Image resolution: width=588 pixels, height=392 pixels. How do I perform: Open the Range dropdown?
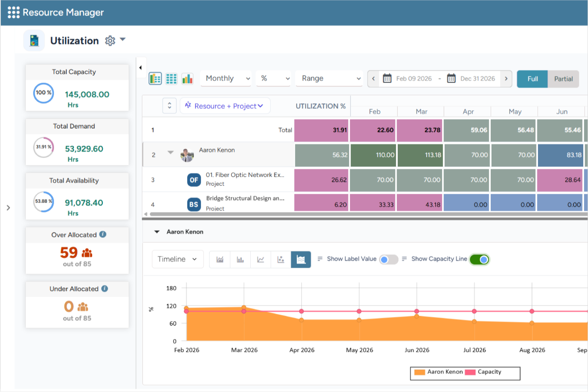tap(329, 79)
